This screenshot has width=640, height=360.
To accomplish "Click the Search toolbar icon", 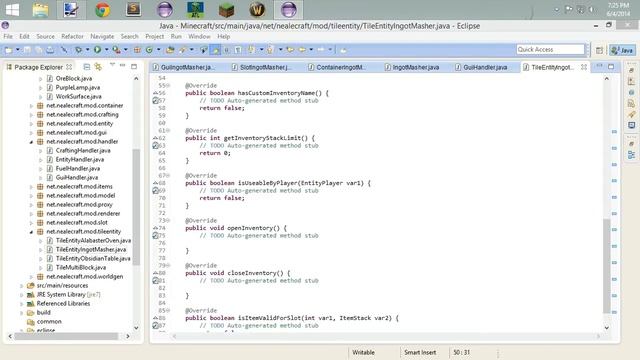I will pos(182,50).
